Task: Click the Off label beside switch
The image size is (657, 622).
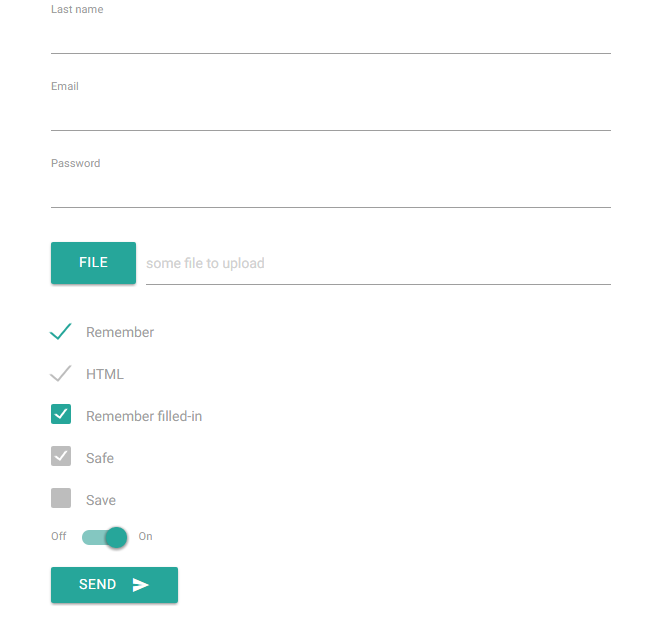Action: [59, 537]
